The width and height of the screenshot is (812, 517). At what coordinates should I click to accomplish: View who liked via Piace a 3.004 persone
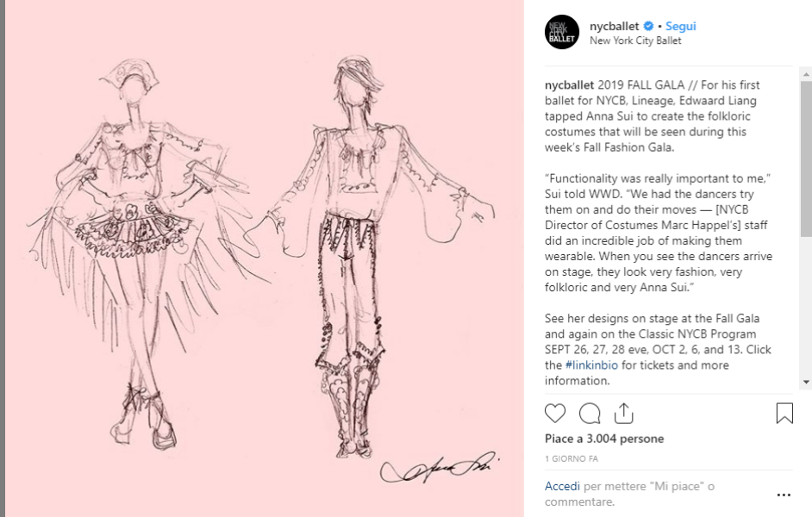(x=604, y=439)
